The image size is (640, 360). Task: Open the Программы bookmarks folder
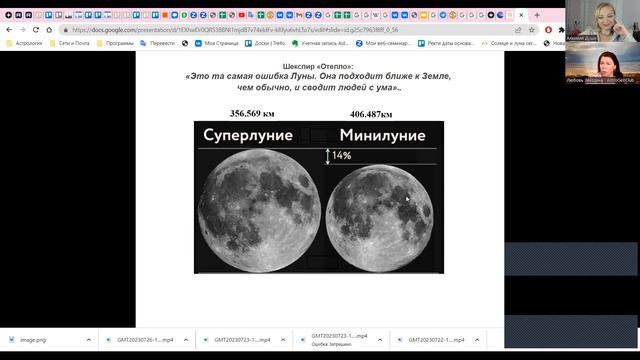[x=116, y=43]
